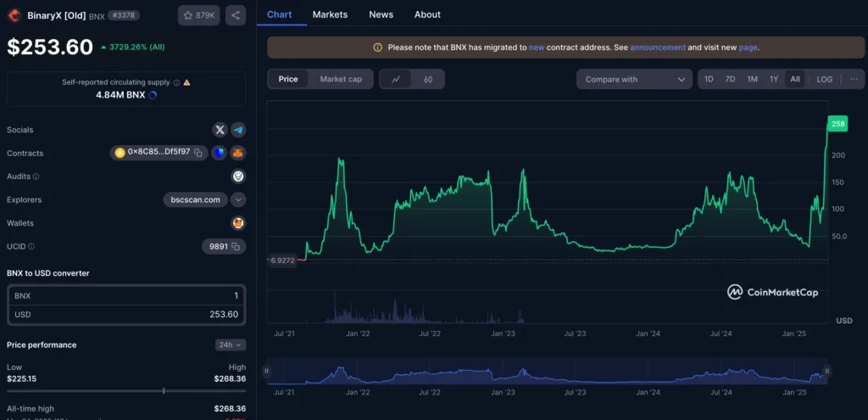The image size is (868, 420).
Task: Follow the 'new' contract address link
Action: coord(537,48)
